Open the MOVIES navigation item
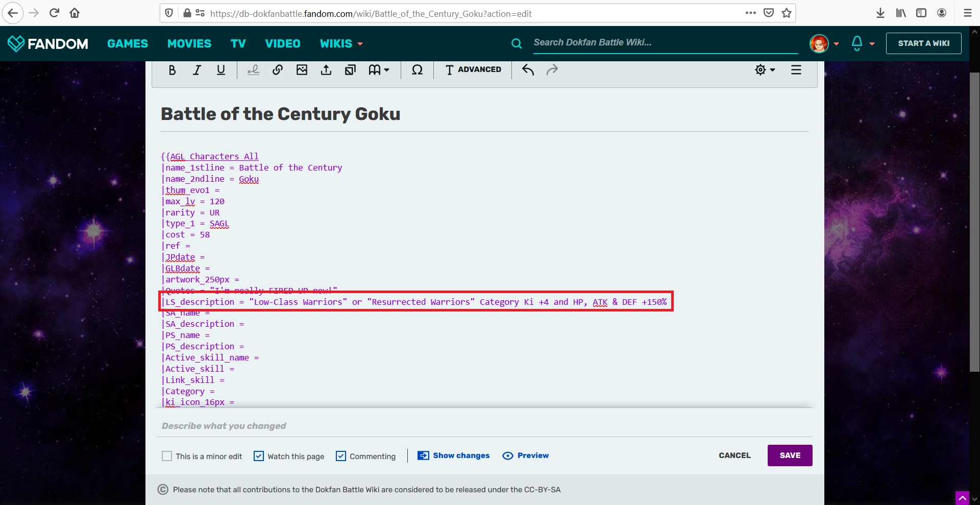 [189, 43]
